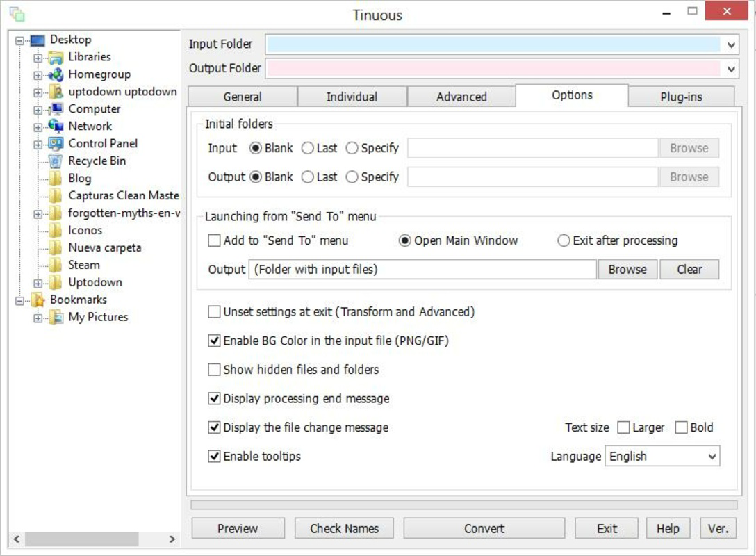Click the forgotten-myths folder icon
Screen dimensions: 756x556
click(x=56, y=213)
